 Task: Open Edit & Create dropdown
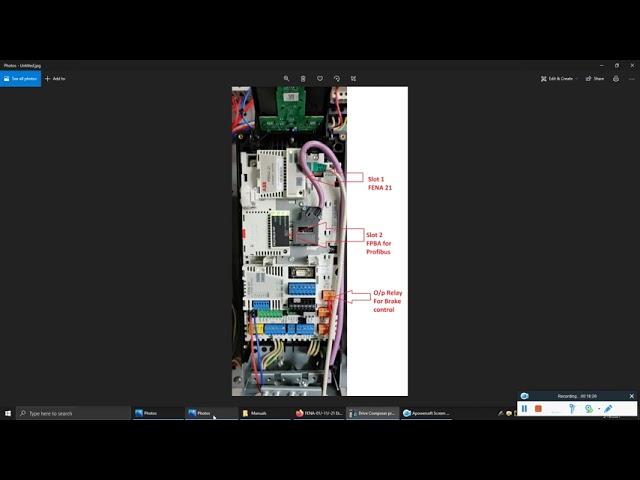tap(559, 79)
